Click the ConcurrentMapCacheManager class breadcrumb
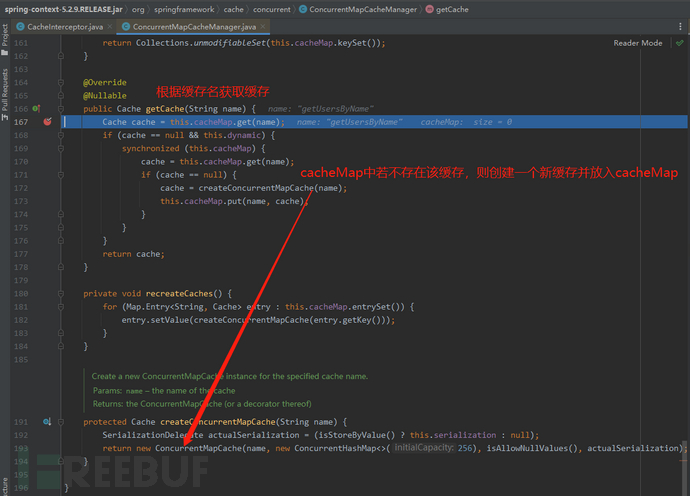690x496 pixels. tap(358, 9)
